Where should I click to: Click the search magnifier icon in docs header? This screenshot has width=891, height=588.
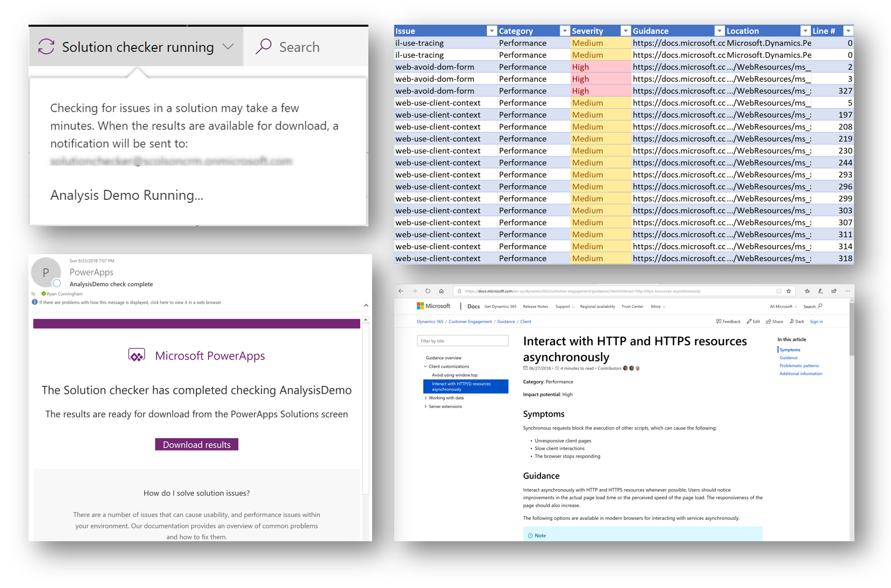tap(819, 306)
